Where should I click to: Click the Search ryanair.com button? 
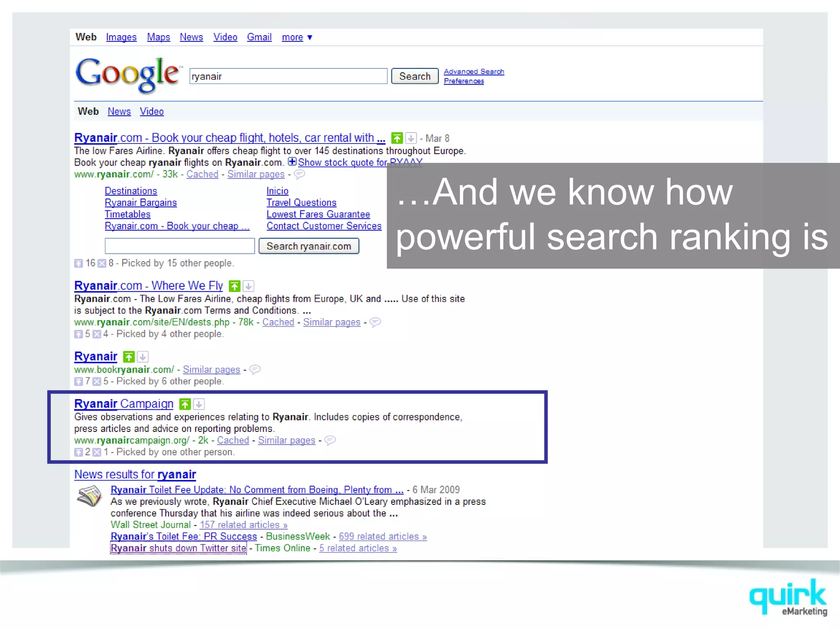click(x=309, y=246)
